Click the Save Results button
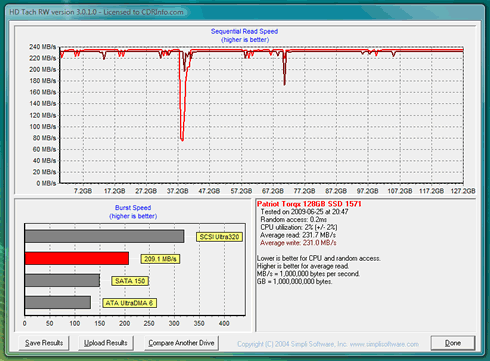 44,343
